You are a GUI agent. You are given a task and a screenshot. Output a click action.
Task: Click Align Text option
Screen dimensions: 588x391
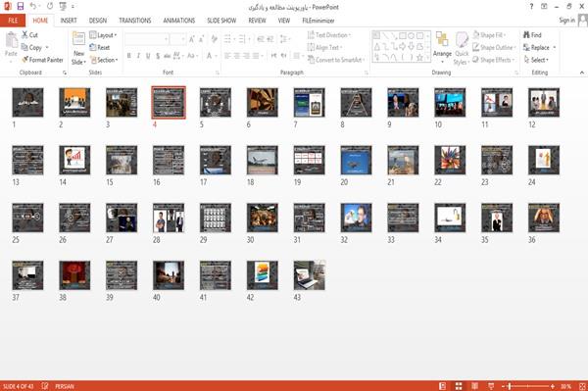(324, 48)
